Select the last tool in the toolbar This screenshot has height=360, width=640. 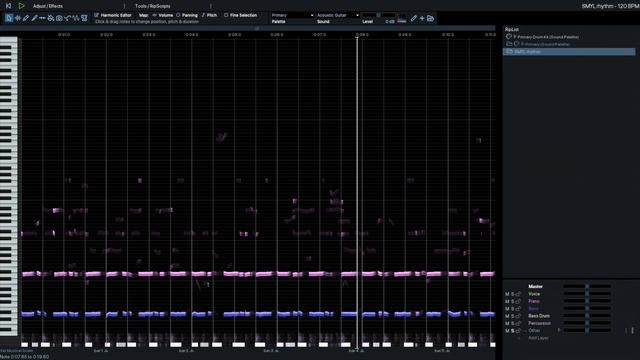(84, 18)
